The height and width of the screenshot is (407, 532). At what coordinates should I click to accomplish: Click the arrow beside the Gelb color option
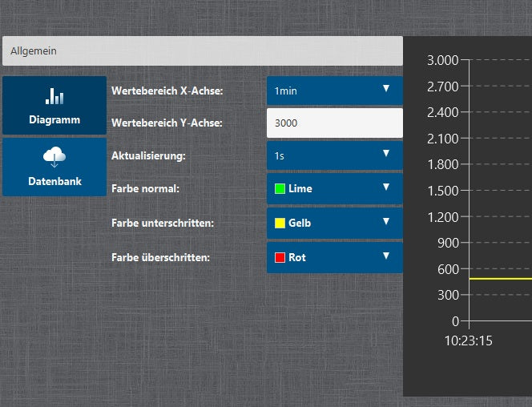385,222
